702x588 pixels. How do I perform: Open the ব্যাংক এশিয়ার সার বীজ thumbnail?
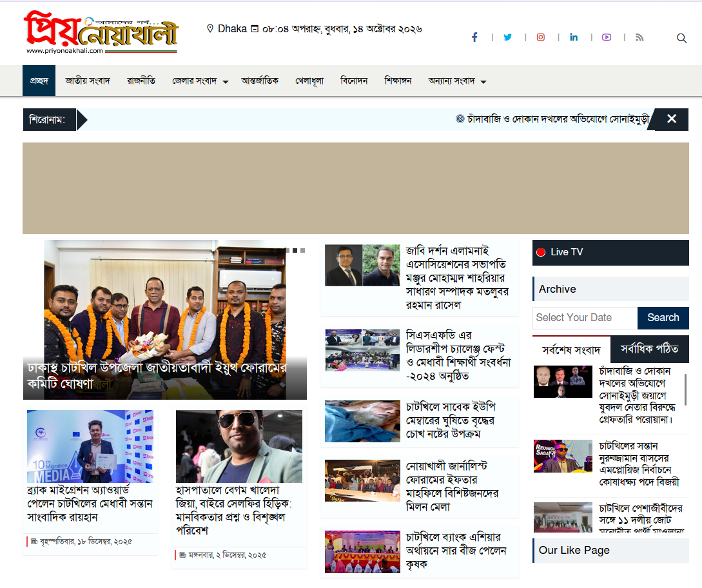pos(363,552)
